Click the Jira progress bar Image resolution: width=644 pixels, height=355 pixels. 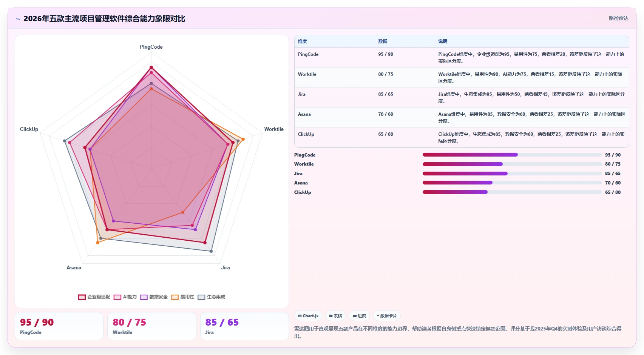click(512, 174)
